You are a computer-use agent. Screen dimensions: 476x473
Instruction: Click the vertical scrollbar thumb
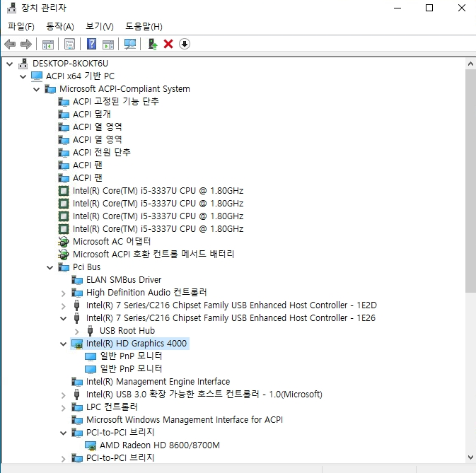tap(470, 181)
